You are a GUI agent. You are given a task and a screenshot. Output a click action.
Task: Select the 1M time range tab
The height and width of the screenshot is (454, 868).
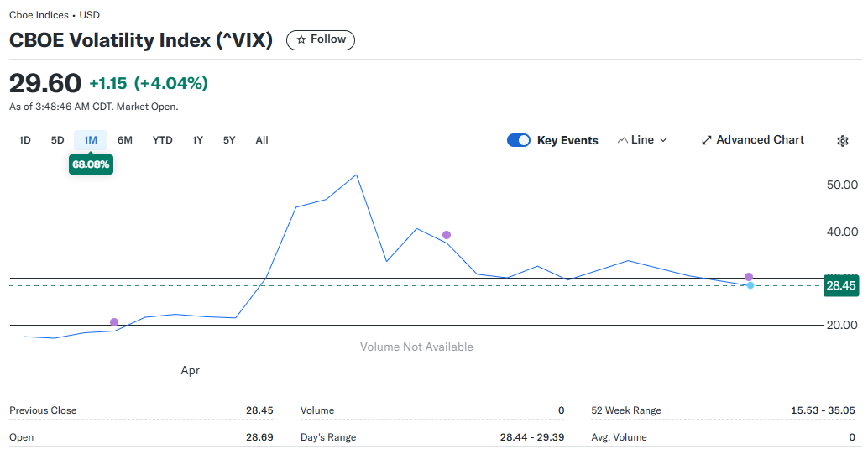pos(90,140)
